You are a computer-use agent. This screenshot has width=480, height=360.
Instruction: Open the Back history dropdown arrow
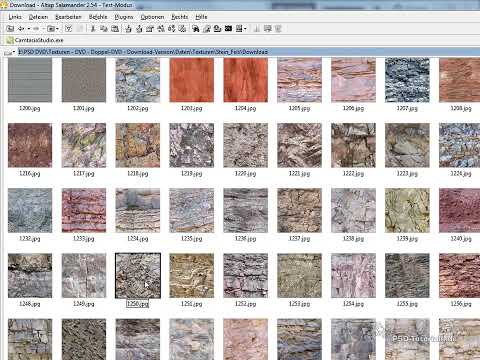29,29
